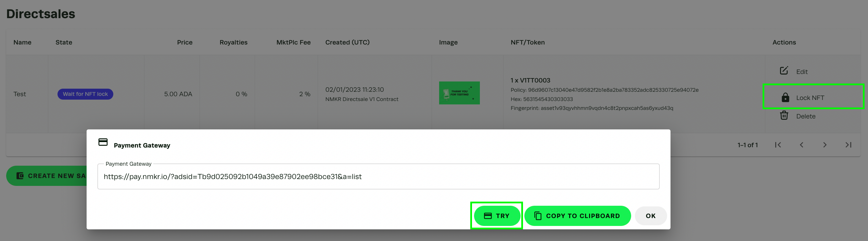868x241 pixels.
Task: Click the State column header
Action: [64, 42]
